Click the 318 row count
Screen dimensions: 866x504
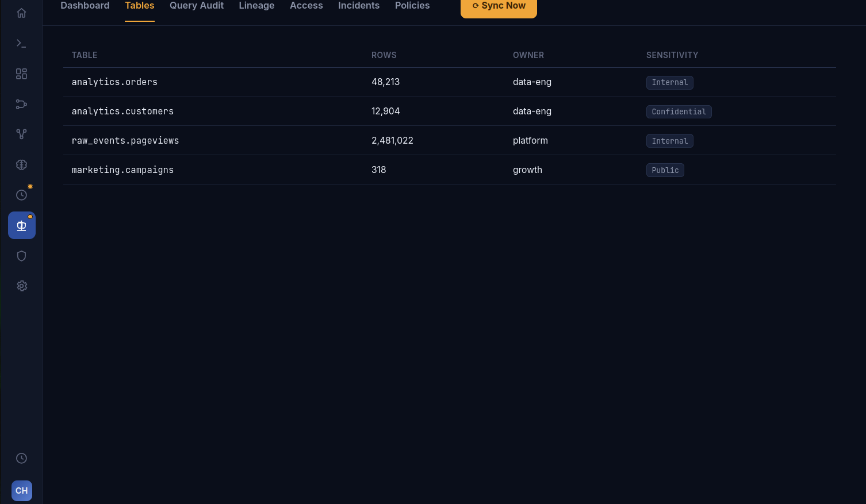pos(379,170)
